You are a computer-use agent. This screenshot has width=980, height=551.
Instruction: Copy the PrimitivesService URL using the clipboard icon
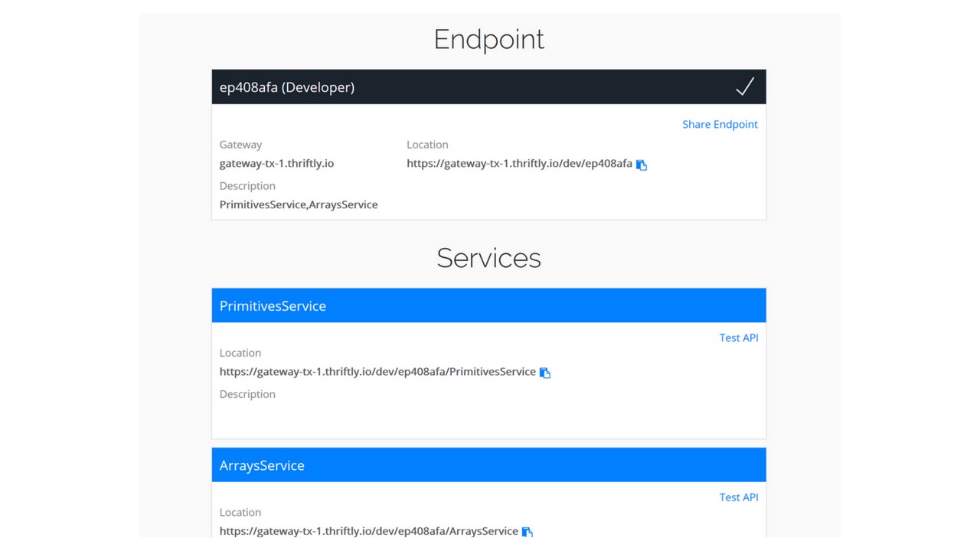545,373
